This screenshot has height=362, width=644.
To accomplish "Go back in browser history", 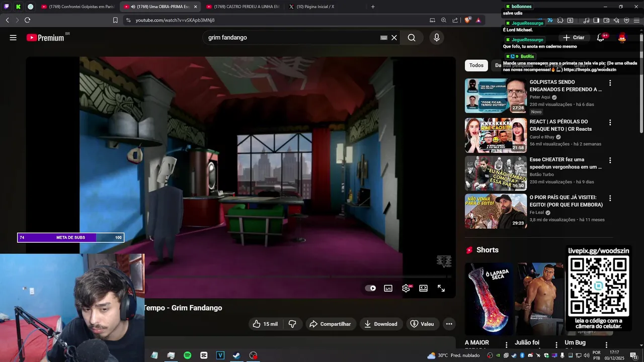I will click(7, 20).
